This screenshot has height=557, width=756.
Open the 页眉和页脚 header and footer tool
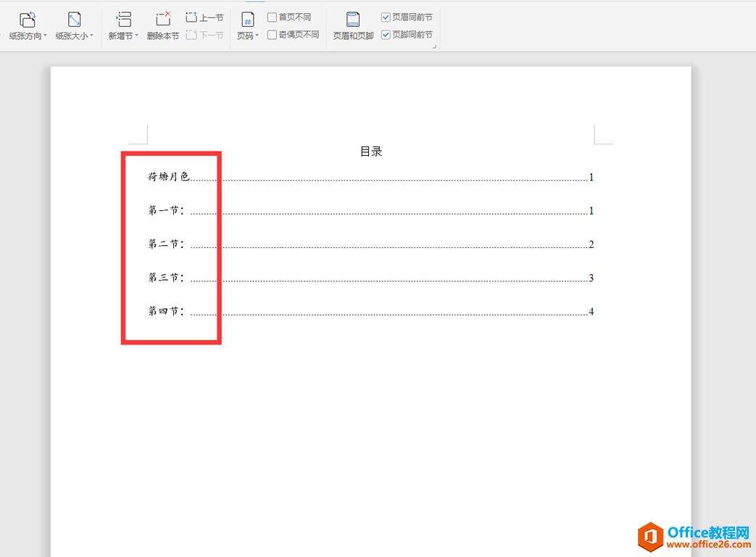(x=353, y=26)
